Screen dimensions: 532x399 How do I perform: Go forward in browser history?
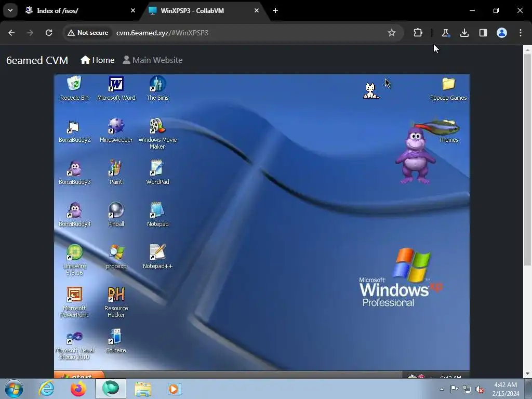pos(30,33)
